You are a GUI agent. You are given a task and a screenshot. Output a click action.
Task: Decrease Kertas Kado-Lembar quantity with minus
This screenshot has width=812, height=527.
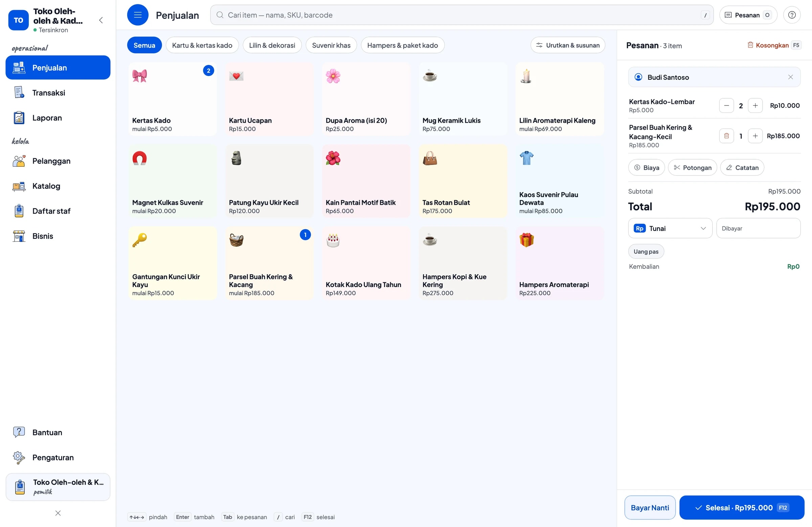pyautogui.click(x=726, y=106)
